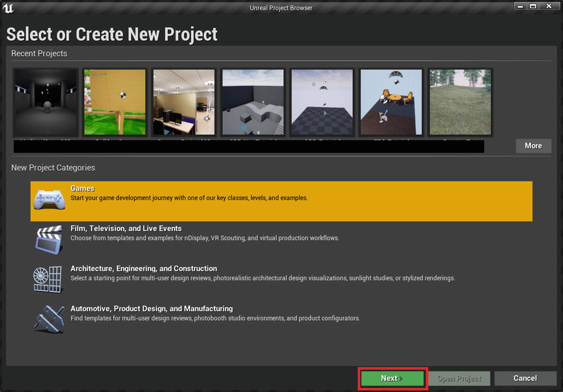Show More recent projects

(x=534, y=146)
